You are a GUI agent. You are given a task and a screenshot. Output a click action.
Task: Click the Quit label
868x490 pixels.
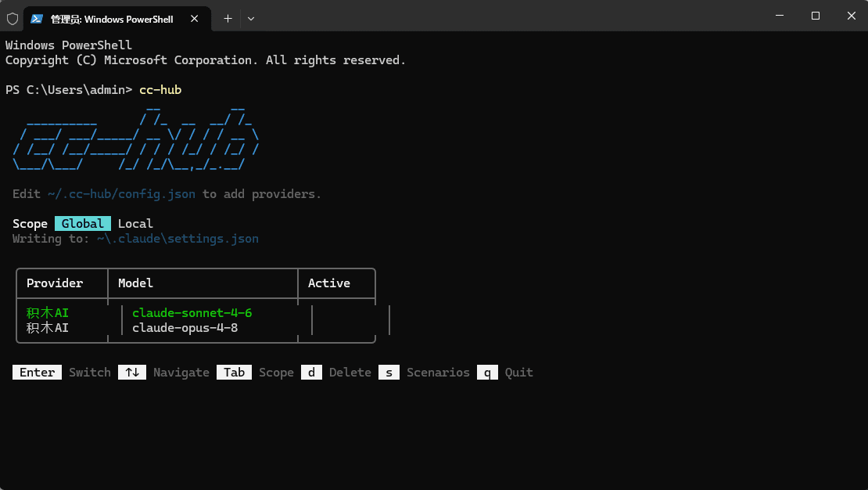[518, 373]
